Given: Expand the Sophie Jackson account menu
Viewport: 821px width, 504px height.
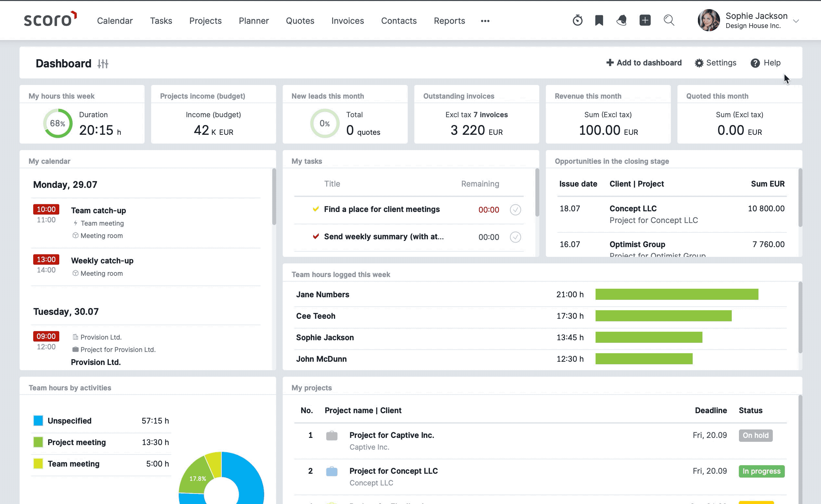Looking at the screenshot, I should coord(796,21).
